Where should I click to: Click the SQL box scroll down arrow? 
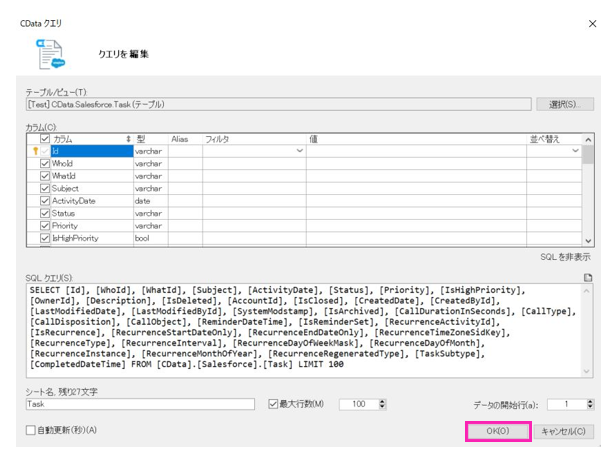[586, 371]
